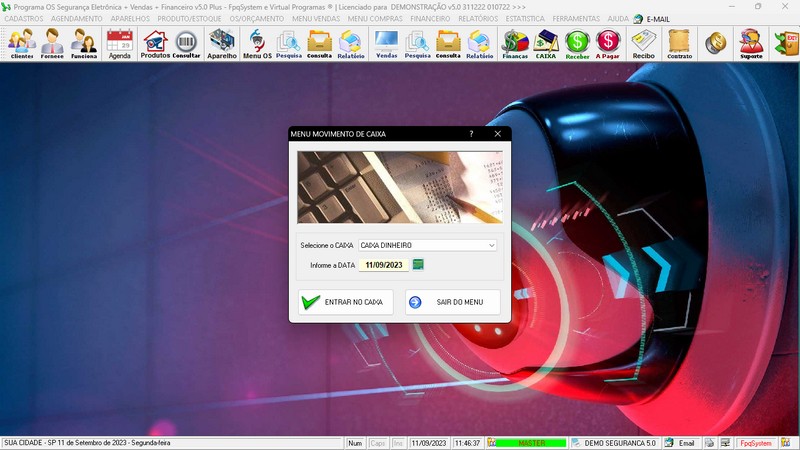Open the Menu OS icon
Screen dimensions: 800x450
click(x=257, y=44)
